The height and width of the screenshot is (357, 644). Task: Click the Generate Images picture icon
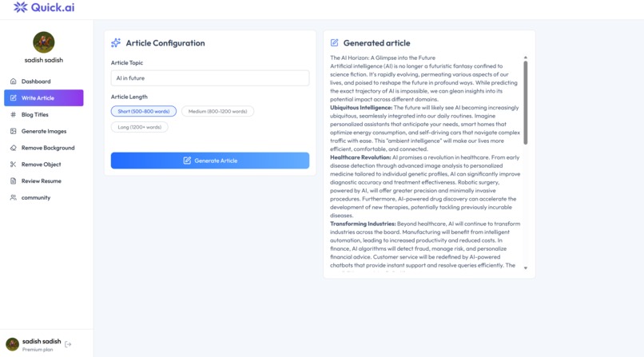click(x=13, y=131)
